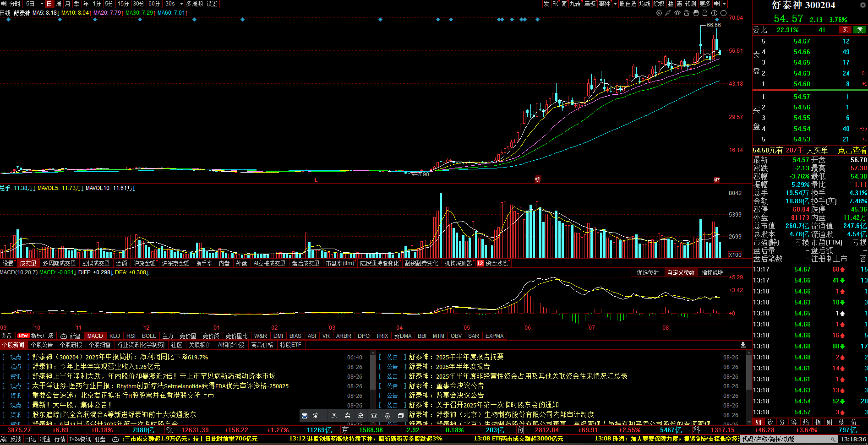The image size is (868, 445).
Task: Select 细 detail tab under tick list
Action: [758, 422]
